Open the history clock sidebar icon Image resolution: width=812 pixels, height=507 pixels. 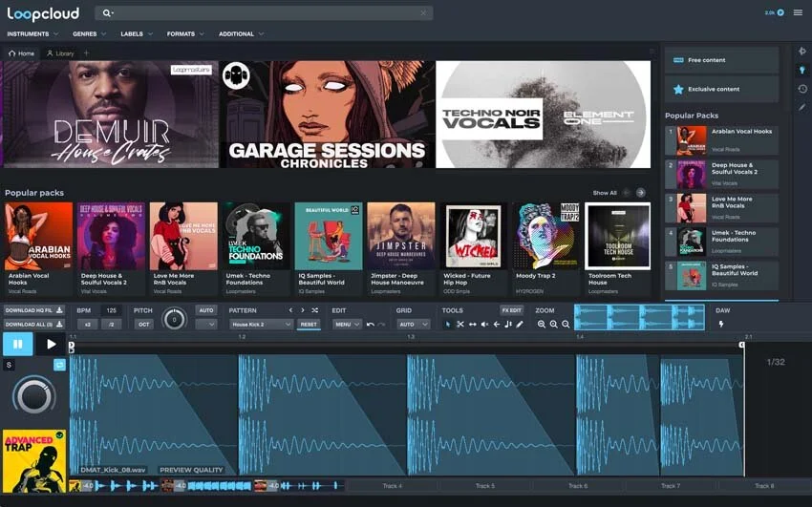(802, 89)
